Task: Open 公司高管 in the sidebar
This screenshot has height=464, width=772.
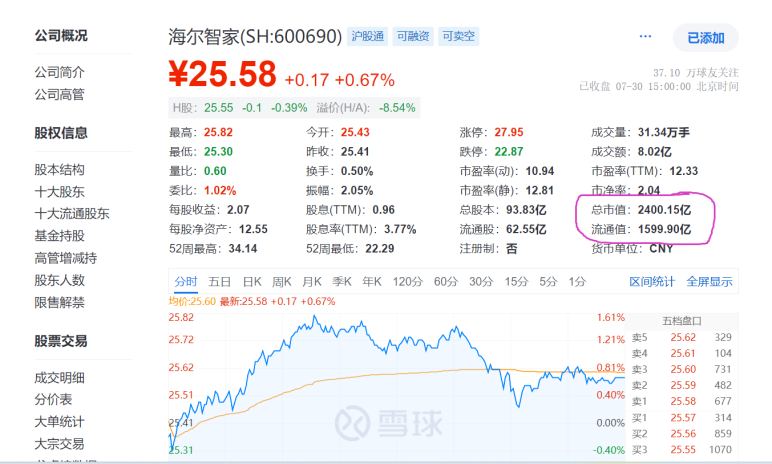Action: pyautogui.click(x=60, y=95)
